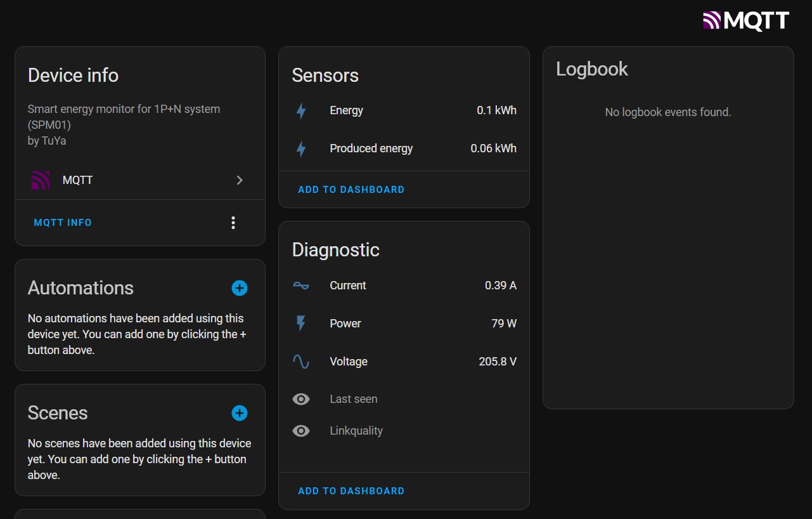The image size is (812, 519).
Task: Click the MQTT integration row label
Action: (77, 180)
